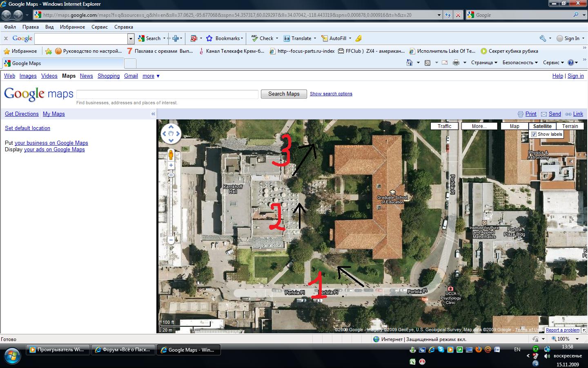Toggle the Traffic layer

[444, 126]
